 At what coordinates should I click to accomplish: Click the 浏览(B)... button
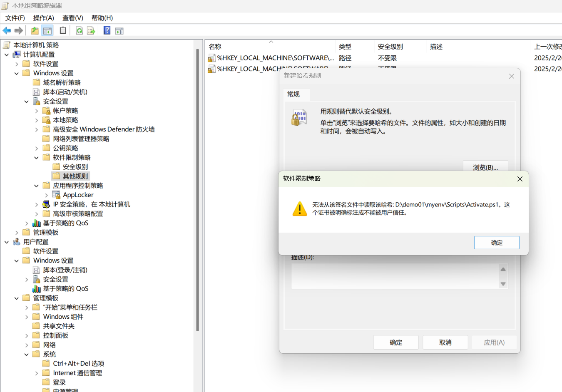pos(485,166)
